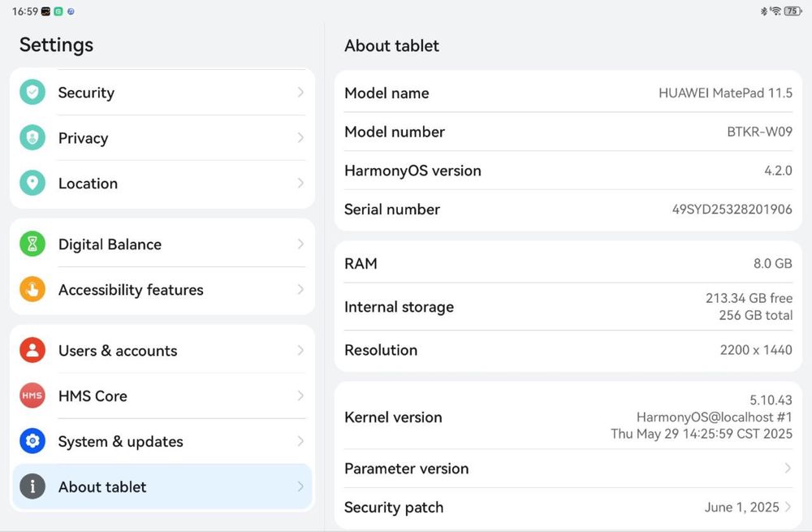Viewport: 812px width, 532px height.
Task: Tap the Settings page title
Action: [x=57, y=45]
